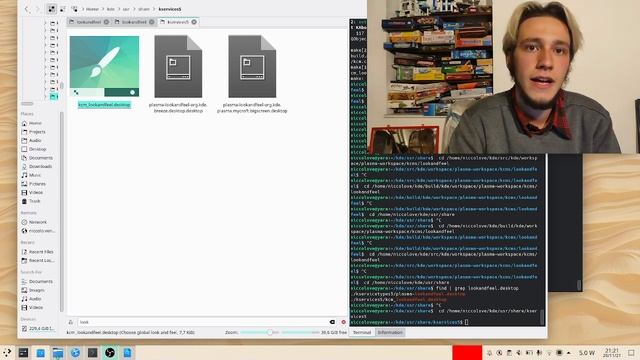Go back using Dolphin's back arrow

tap(27, 9)
